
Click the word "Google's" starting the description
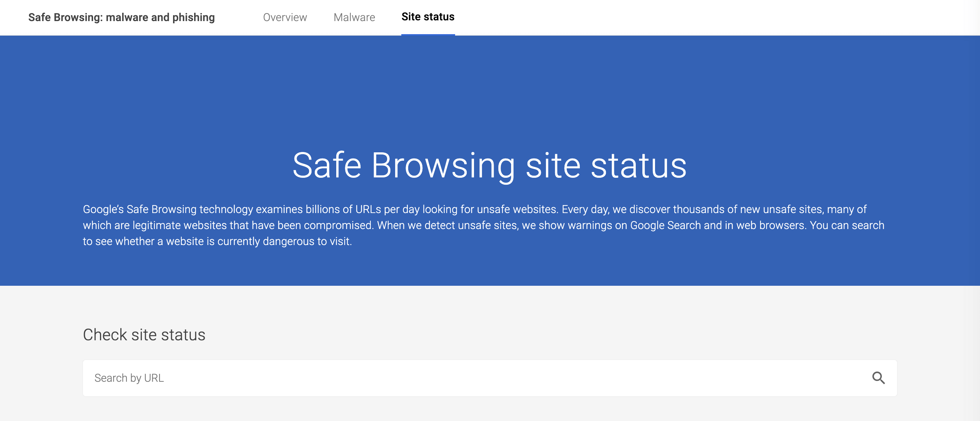click(103, 209)
